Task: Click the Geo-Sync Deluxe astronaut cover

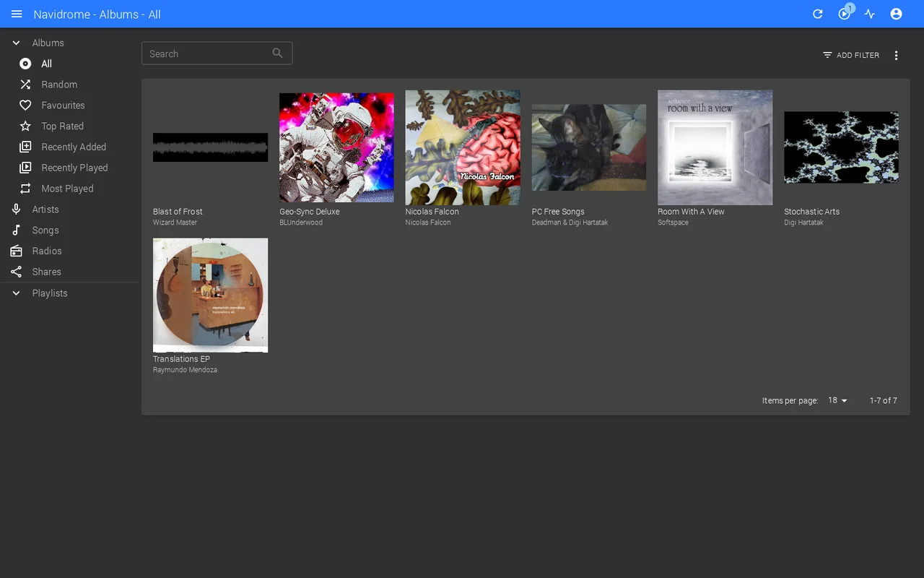Action: (x=336, y=147)
